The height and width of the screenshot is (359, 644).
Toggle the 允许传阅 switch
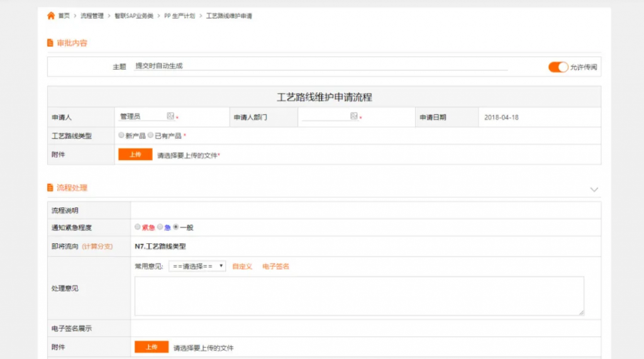pyautogui.click(x=558, y=67)
